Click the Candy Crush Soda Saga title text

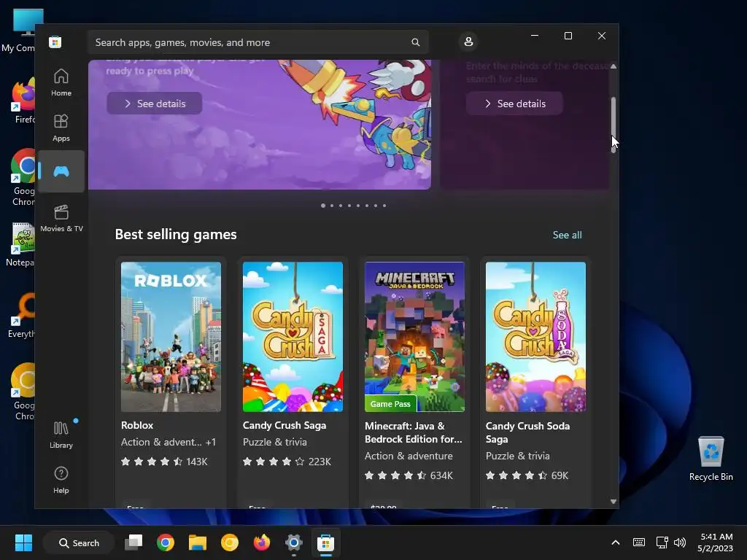point(528,432)
